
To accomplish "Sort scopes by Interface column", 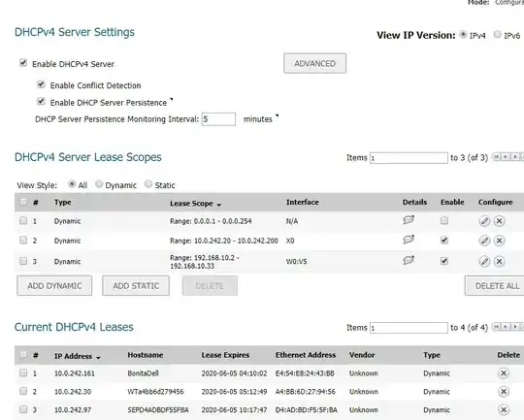I will click(303, 202).
